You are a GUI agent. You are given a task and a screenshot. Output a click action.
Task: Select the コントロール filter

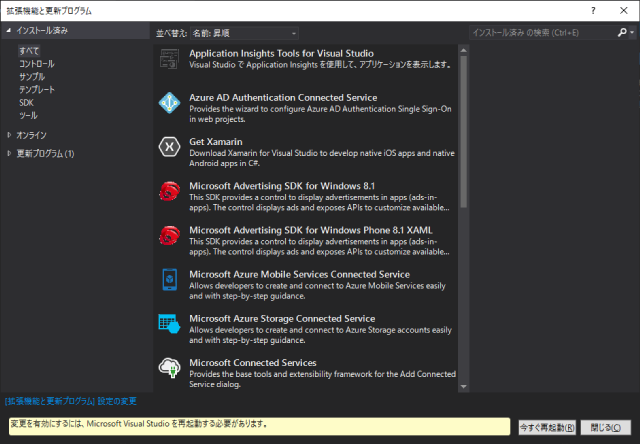[x=37, y=64]
